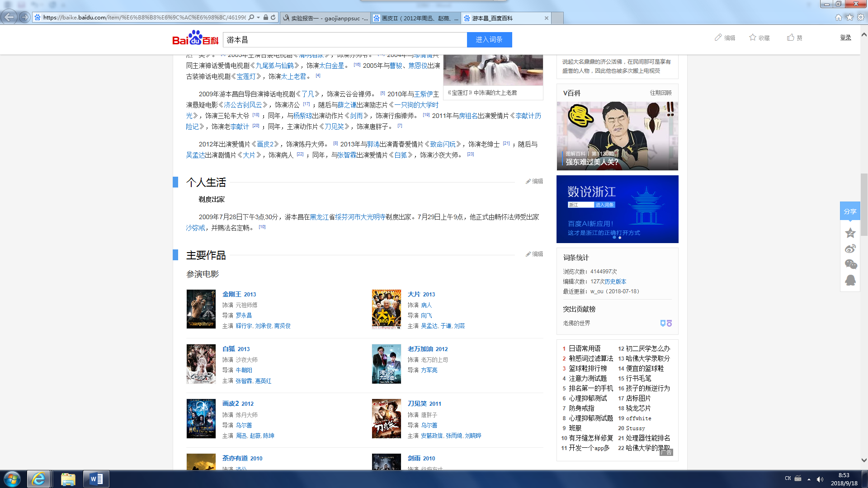Open the address bar autocomplete dropdown arrow
The image size is (868, 488).
tap(258, 18)
